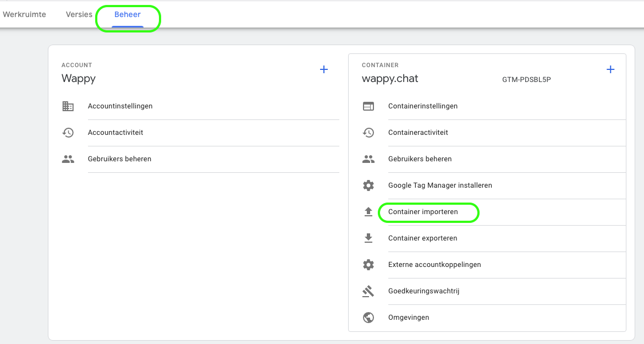
Task: Open Containerinstellingen
Action: (422, 106)
